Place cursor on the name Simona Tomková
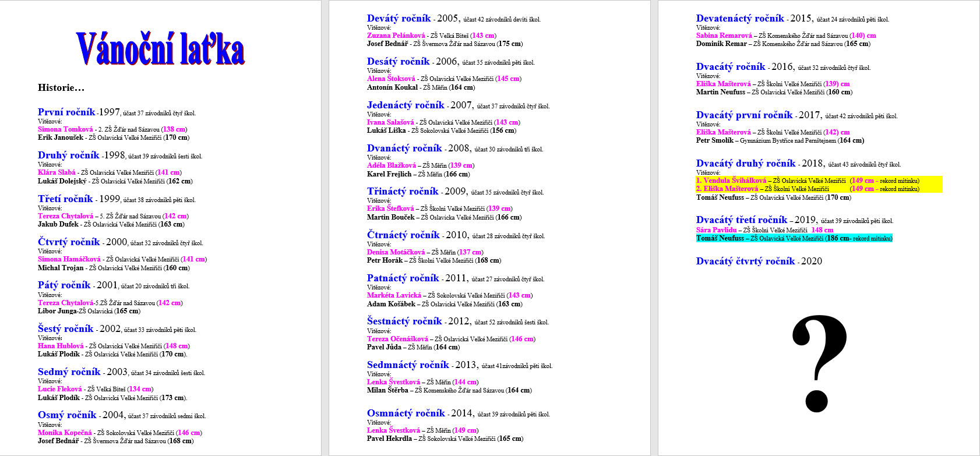This screenshot has width=980, height=456. click(65, 129)
